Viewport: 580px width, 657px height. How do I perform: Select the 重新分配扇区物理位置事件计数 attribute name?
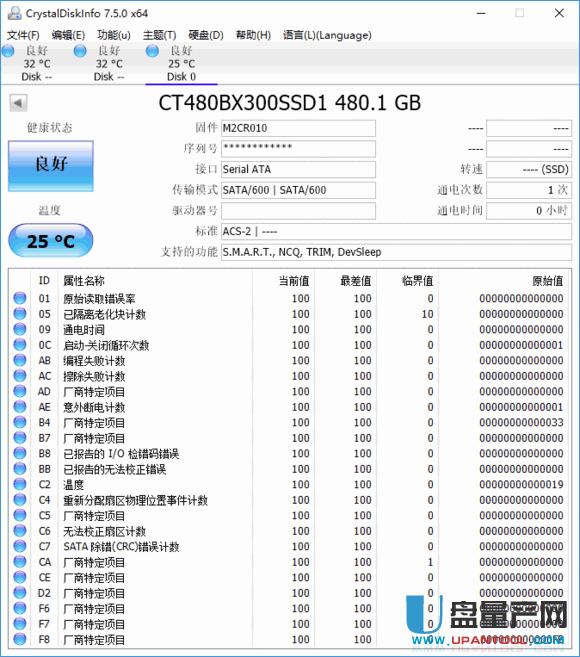135,500
